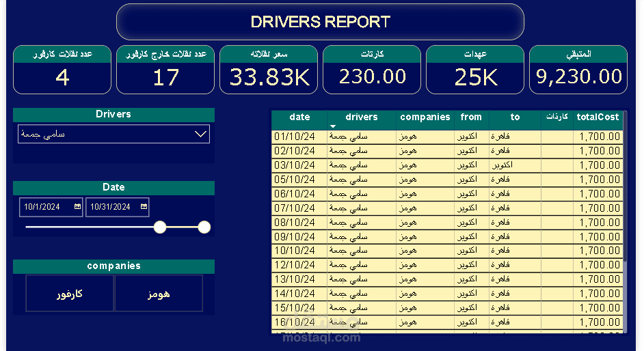Click the 33.83K price card
Screen dimensions: 644x351
(269, 70)
